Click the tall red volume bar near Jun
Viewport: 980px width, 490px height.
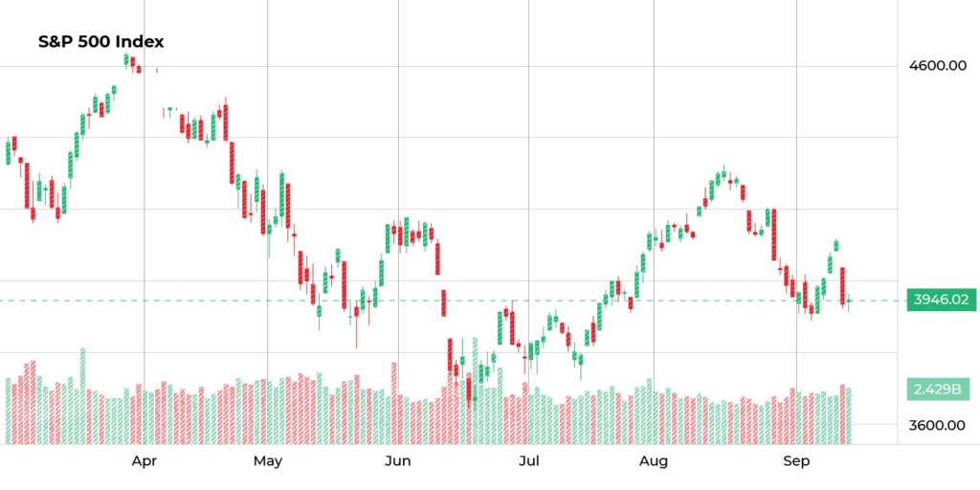393,404
